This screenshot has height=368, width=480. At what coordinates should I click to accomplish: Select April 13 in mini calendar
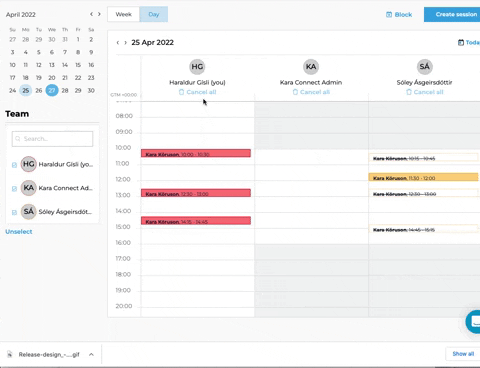point(52,65)
